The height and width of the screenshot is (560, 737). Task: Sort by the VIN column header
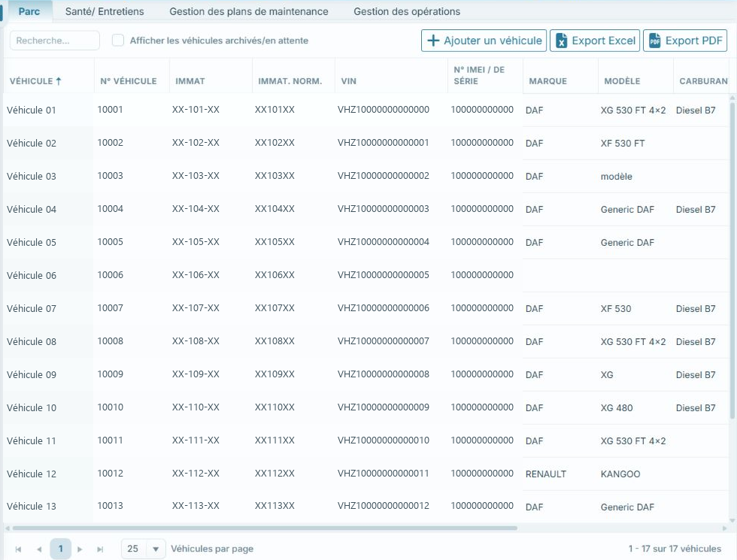[x=349, y=81]
